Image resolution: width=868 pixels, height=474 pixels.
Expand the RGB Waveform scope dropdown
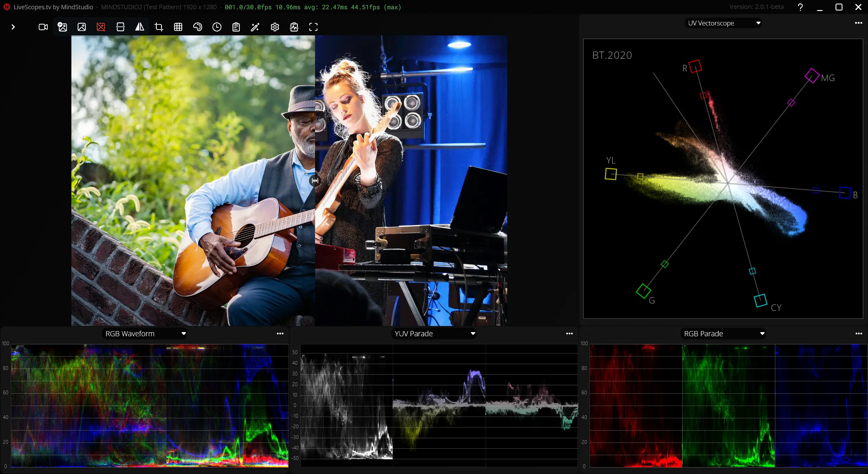coord(184,333)
